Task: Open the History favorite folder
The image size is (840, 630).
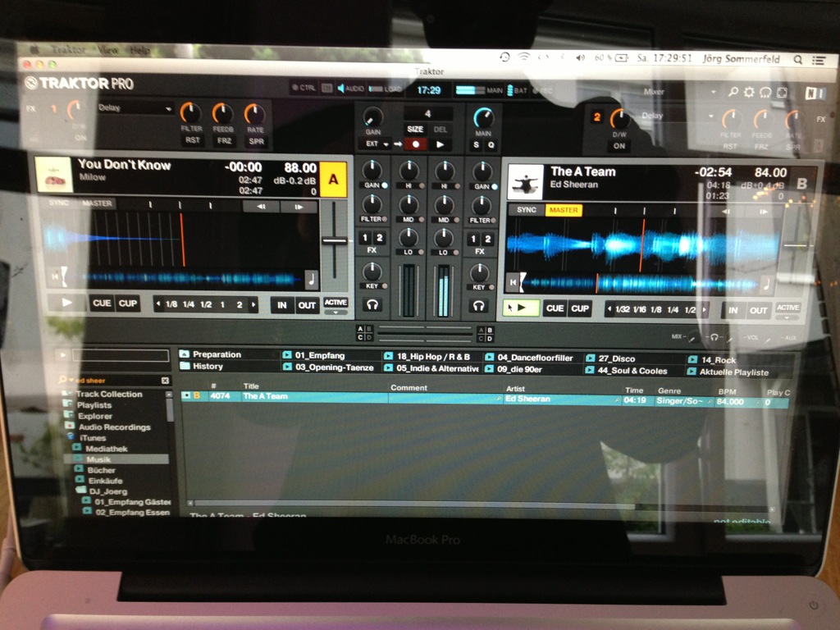Action: coord(202,366)
